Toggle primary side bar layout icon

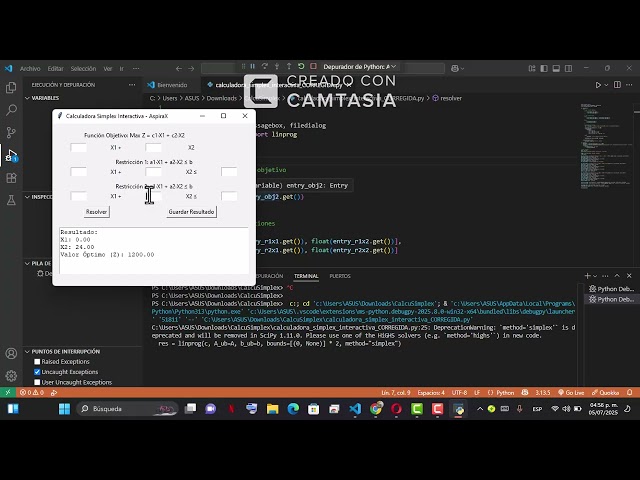click(x=544, y=69)
